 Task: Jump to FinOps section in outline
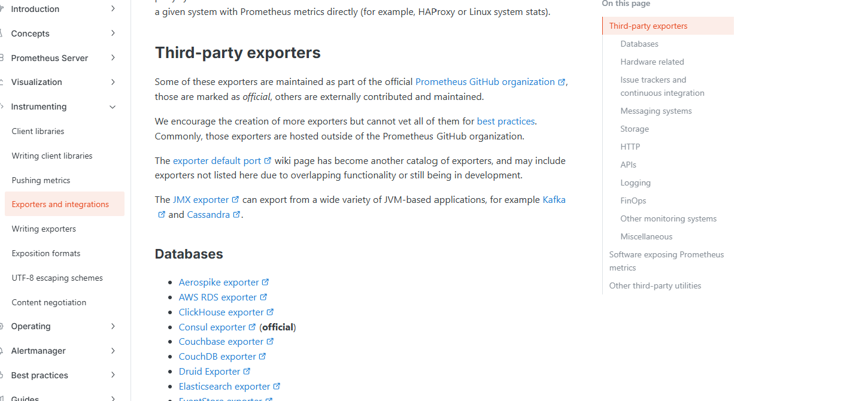633,200
